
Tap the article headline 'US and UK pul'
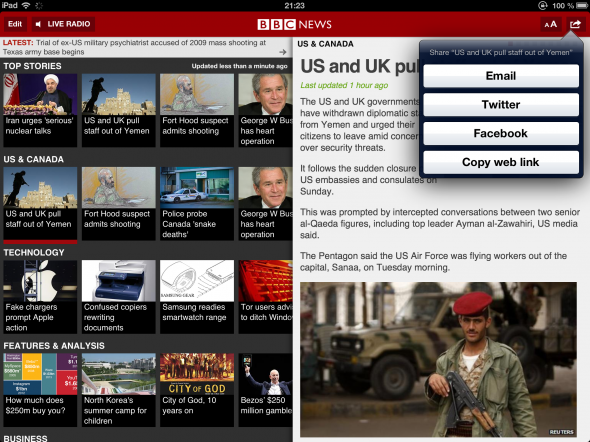click(x=359, y=67)
